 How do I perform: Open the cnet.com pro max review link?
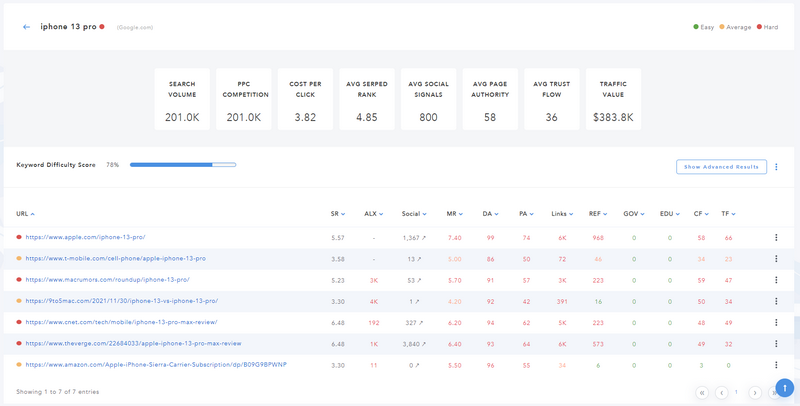[121, 322]
